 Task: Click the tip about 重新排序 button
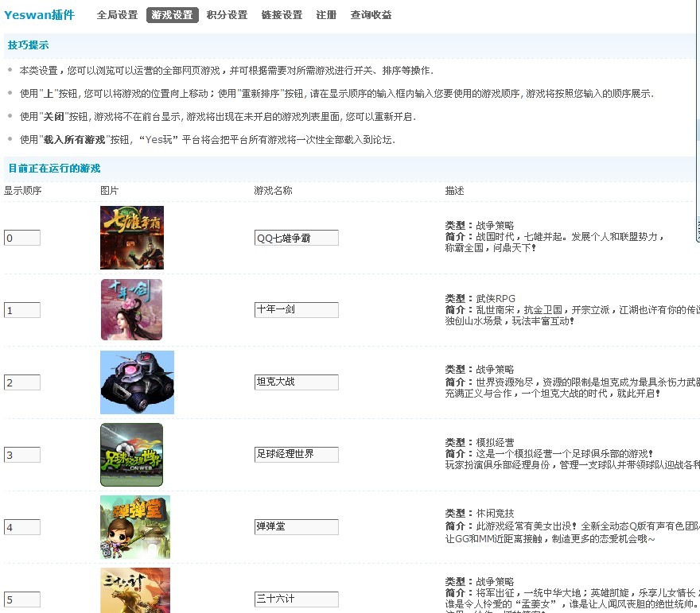click(x=337, y=94)
